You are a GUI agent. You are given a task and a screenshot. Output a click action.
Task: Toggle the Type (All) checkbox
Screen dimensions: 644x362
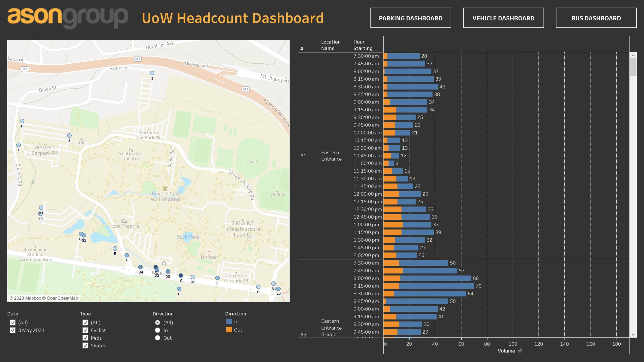(85, 323)
